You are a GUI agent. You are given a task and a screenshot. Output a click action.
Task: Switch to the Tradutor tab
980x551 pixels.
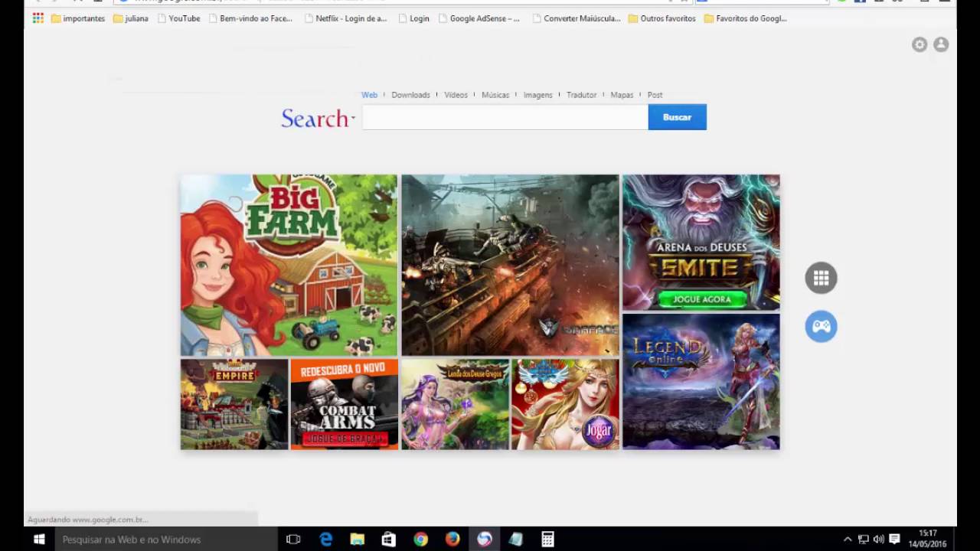[x=581, y=95]
